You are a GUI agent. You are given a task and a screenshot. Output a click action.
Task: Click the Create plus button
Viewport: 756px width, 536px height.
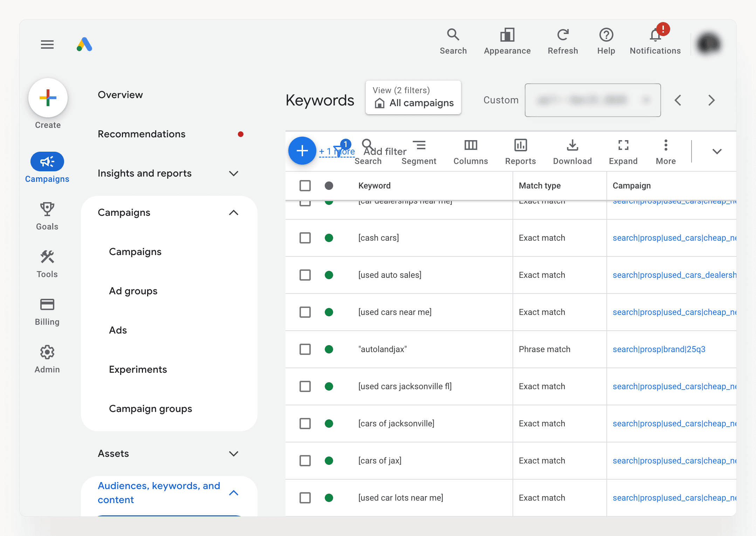(48, 98)
